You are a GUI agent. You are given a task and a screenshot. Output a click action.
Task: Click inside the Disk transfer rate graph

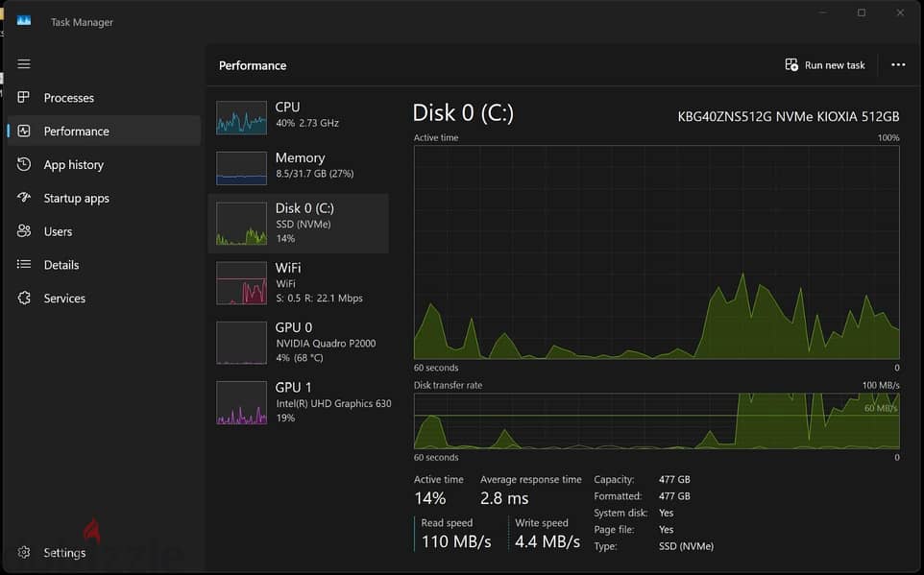pos(656,421)
